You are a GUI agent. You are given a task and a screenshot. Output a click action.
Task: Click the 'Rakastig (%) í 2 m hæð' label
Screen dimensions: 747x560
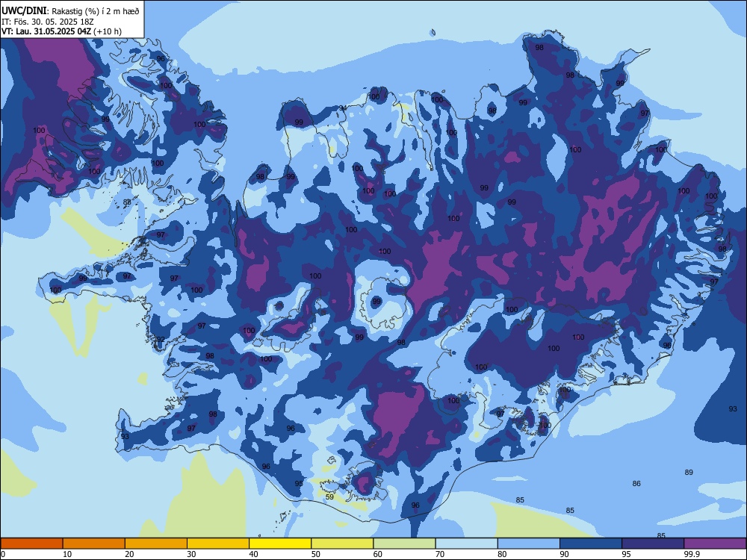click(96, 11)
